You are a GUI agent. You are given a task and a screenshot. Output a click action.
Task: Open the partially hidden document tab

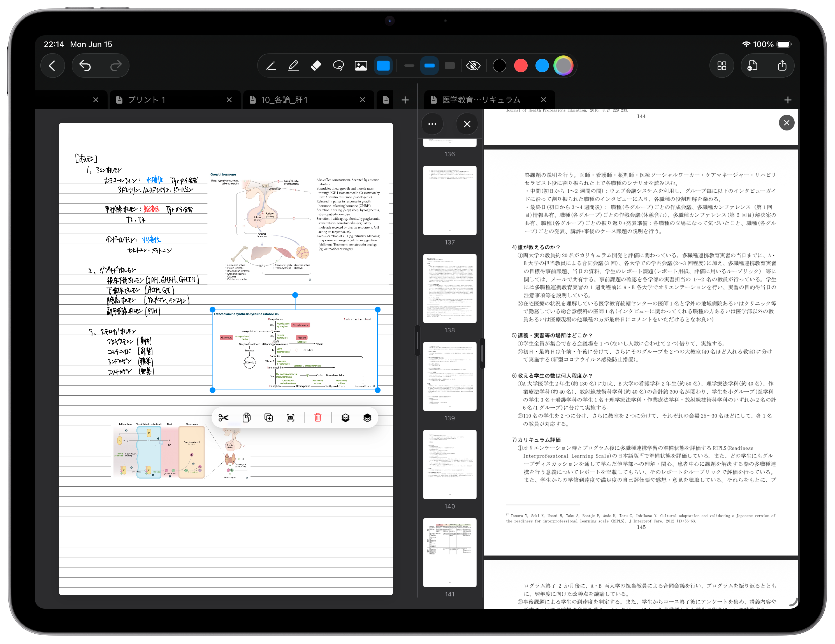click(385, 100)
